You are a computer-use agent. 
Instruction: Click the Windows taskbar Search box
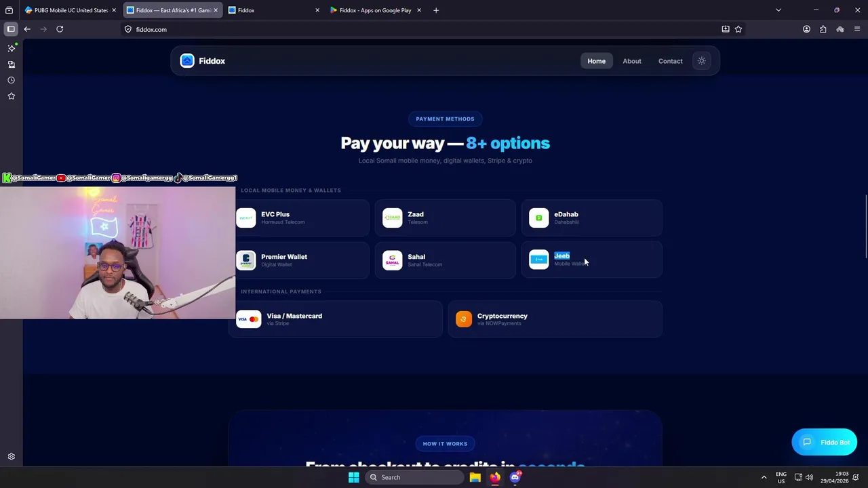tap(414, 477)
